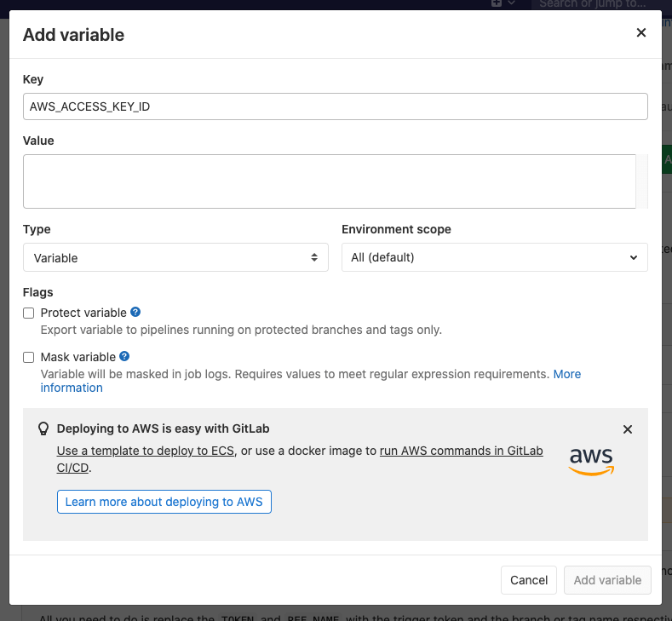Click the lightbulb tip icon
The height and width of the screenshot is (621, 672).
tap(43, 429)
